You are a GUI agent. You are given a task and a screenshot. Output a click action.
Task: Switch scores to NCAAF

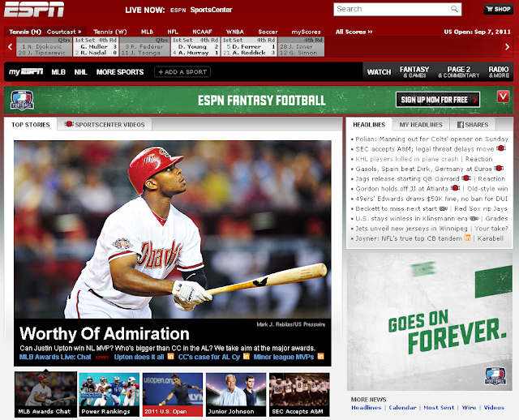202,32
